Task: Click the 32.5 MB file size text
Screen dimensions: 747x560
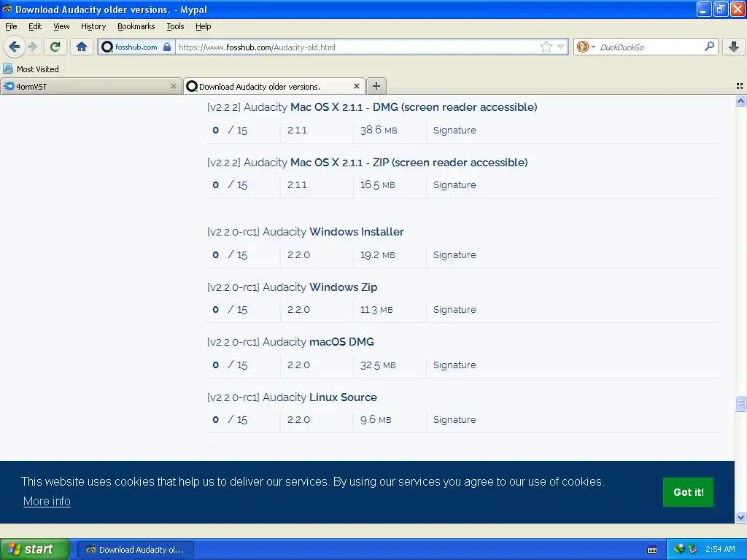Action: [x=378, y=365]
